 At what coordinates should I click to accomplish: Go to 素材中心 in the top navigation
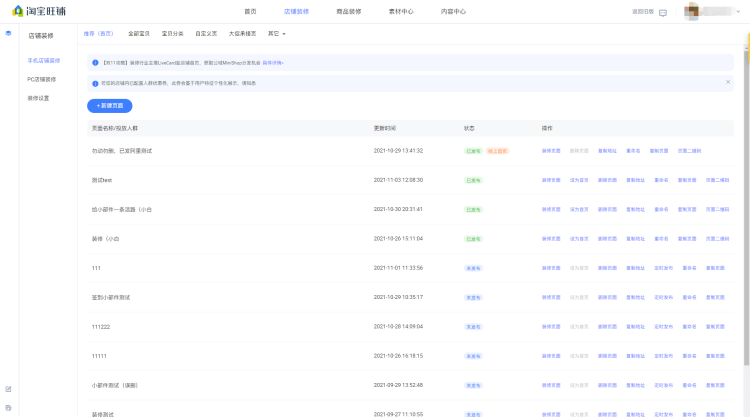click(401, 11)
